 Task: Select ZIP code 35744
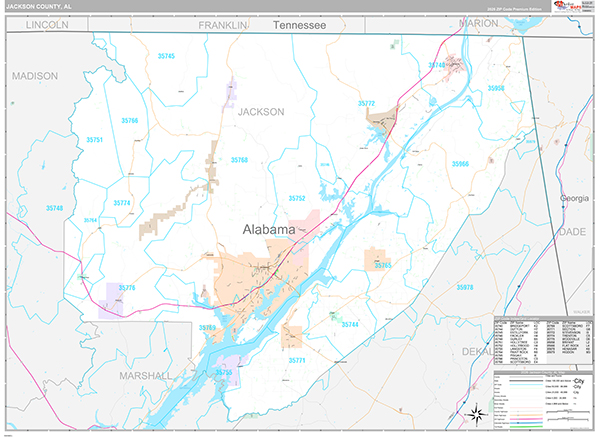pyautogui.click(x=350, y=324)
